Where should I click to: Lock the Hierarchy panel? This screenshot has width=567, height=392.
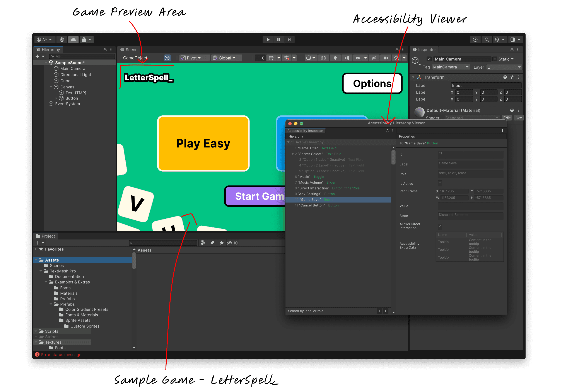pos(105,50)
